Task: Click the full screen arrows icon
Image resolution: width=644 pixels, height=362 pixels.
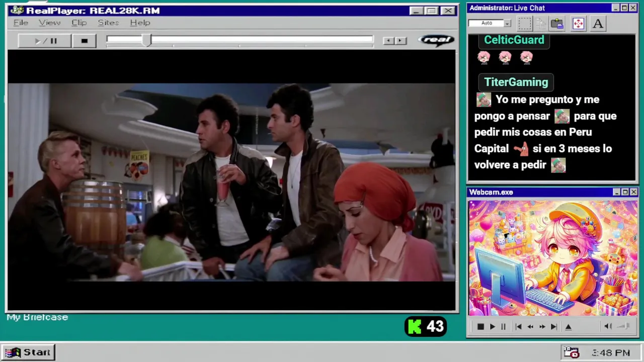Action: (578, 24)
